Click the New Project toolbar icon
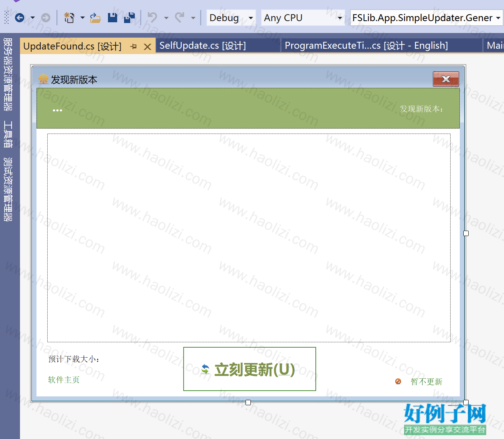 pos(69,18)
